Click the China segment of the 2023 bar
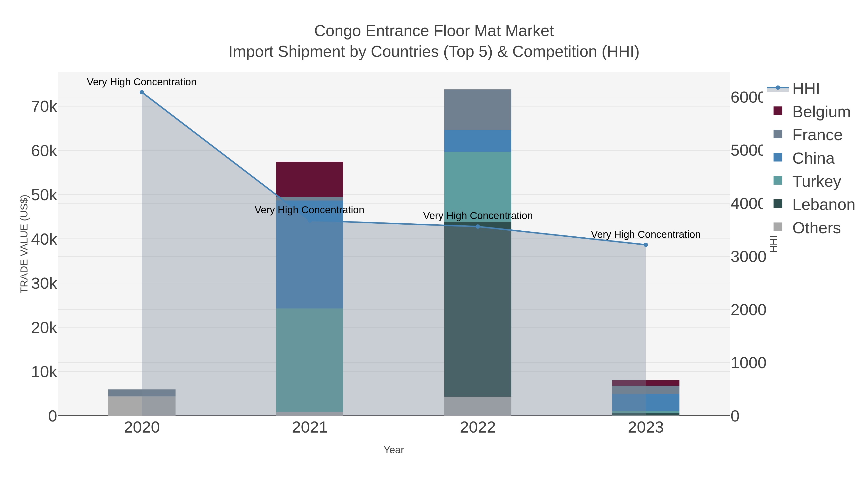The height and width of the screenshot is (488, 868). point(646,402)
